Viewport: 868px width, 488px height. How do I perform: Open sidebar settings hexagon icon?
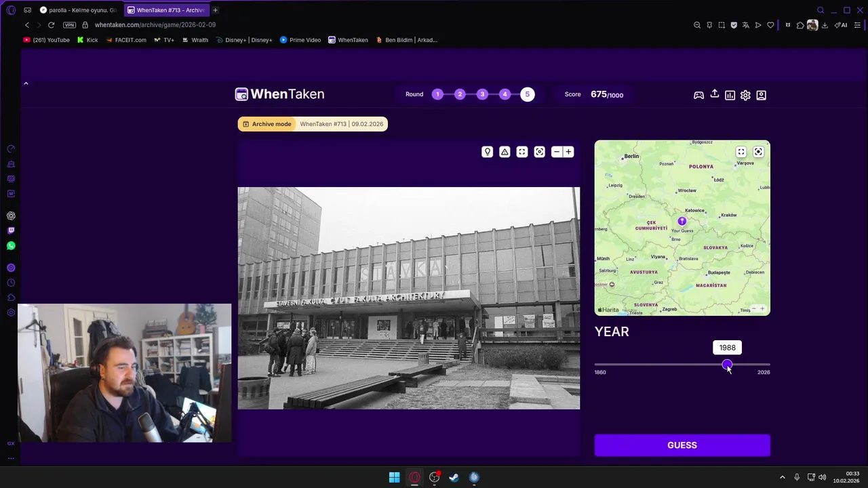(11, 312)
